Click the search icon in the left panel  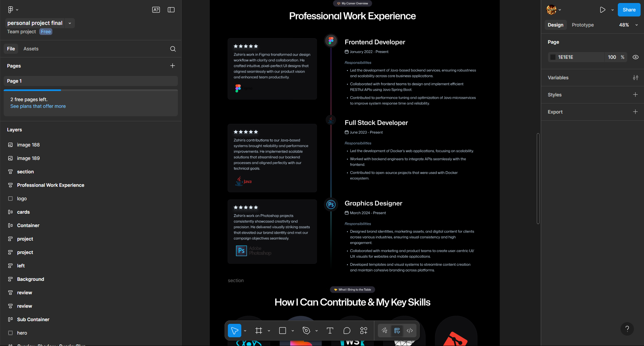(173, 49)
